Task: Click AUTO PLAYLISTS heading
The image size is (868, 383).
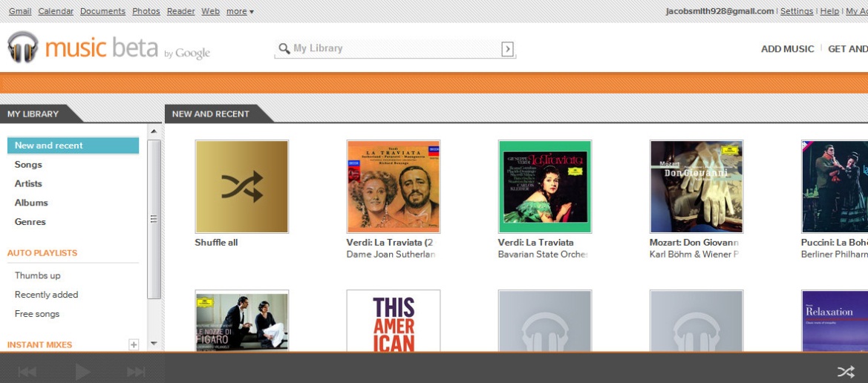Action: (42, 253)
